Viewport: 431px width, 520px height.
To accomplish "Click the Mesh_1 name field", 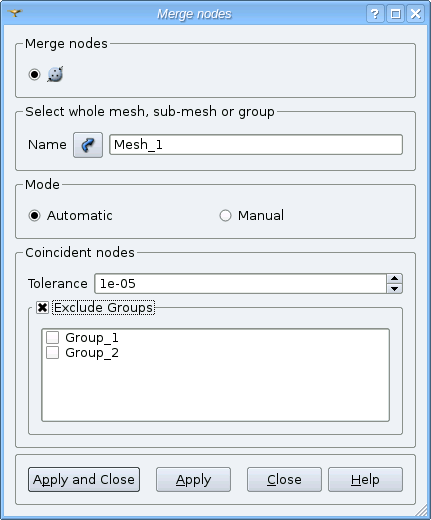I will tap(256, 145).
